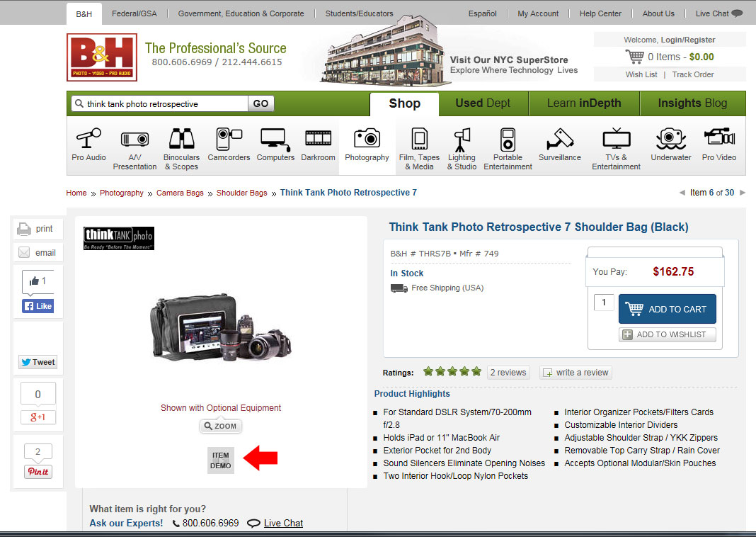Screen dimensions: 756x537
Task: Open the Pro Audio microphone category
Action: click(88, 145)
